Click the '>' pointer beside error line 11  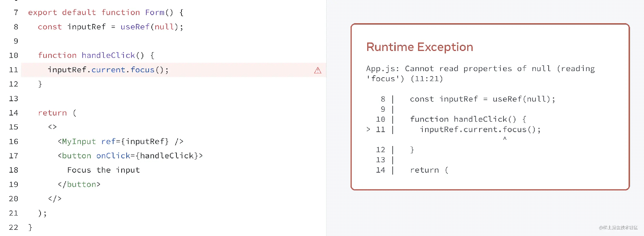[x=368, y=129]
